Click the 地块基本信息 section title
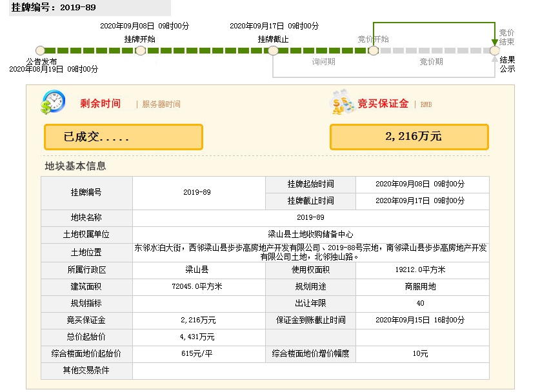This screenshot has height=392, width=540. (x=75, y=166)
